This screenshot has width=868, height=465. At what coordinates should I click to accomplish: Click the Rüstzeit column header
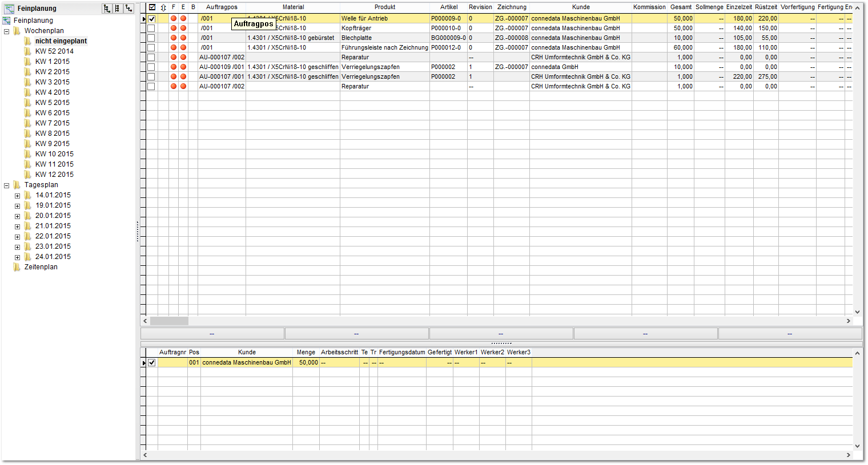[x=766, y=7]
